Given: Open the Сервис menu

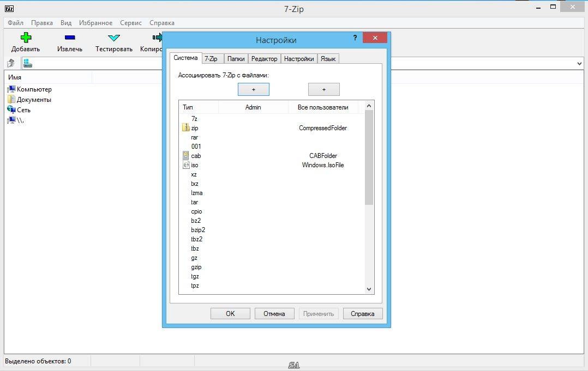Looking at the screenshot, I should [131, 23].
